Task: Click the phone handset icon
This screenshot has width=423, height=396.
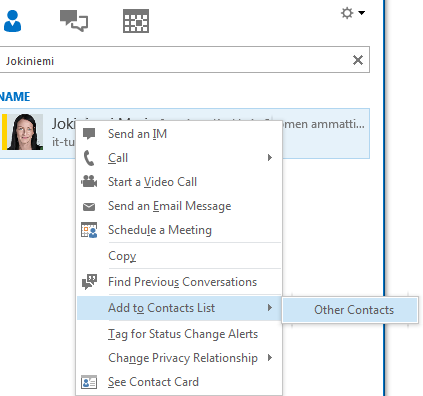Action: (x=89, y=158)
